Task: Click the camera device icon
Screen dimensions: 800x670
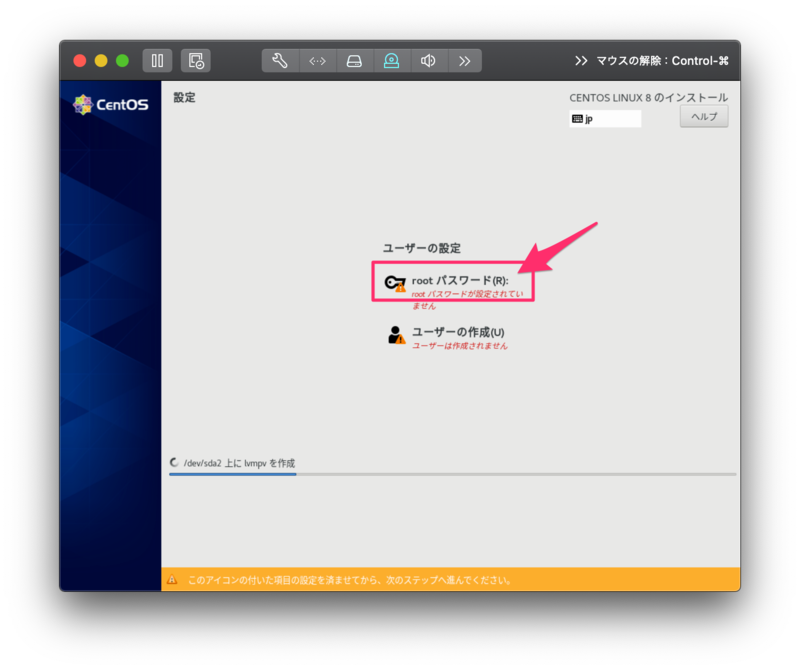Action: (391, 61)
